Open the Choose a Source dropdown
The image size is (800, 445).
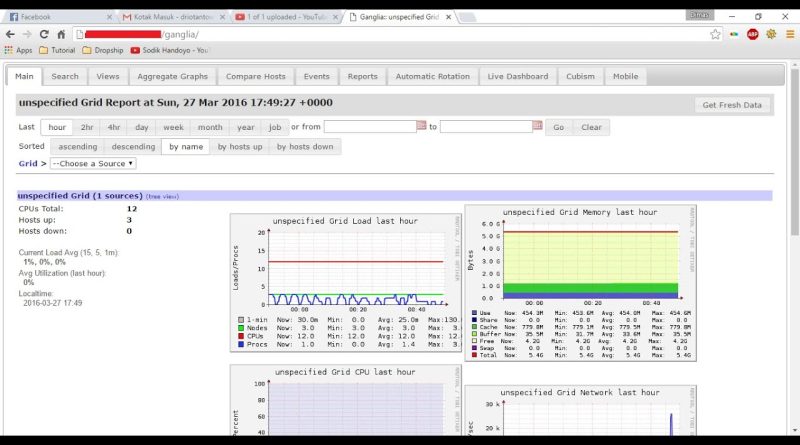[x=93, y=163]
